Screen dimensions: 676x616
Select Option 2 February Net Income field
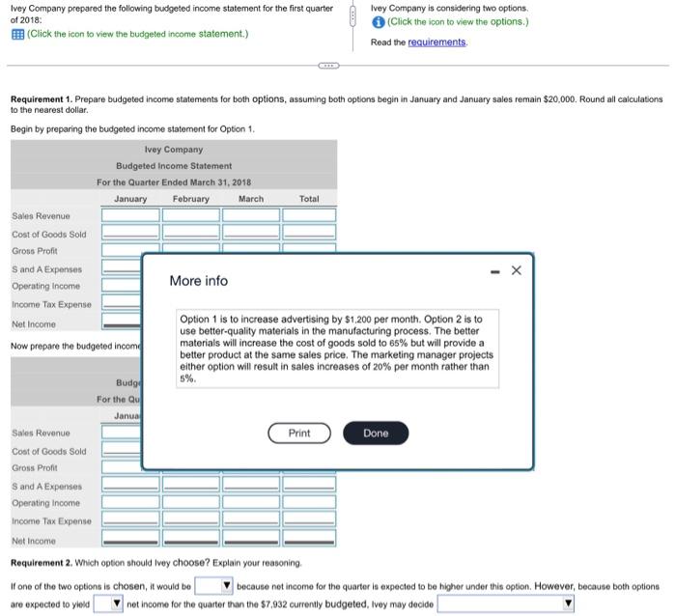coord(191,538)
